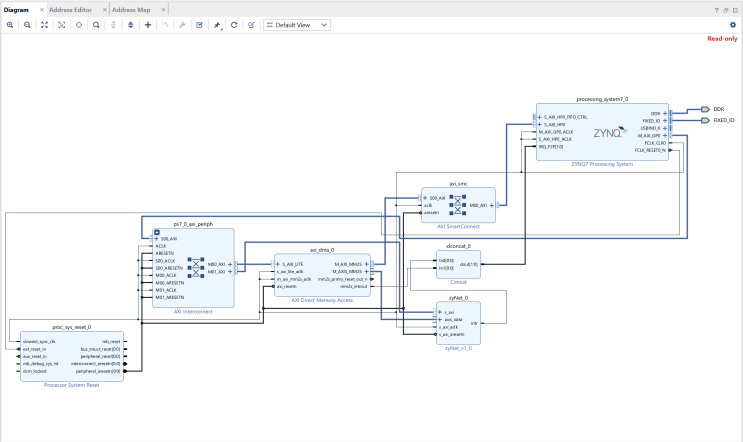Viewport: 743px width, 442px height.
Task: Close the Diagram tab
Action: 42,10
